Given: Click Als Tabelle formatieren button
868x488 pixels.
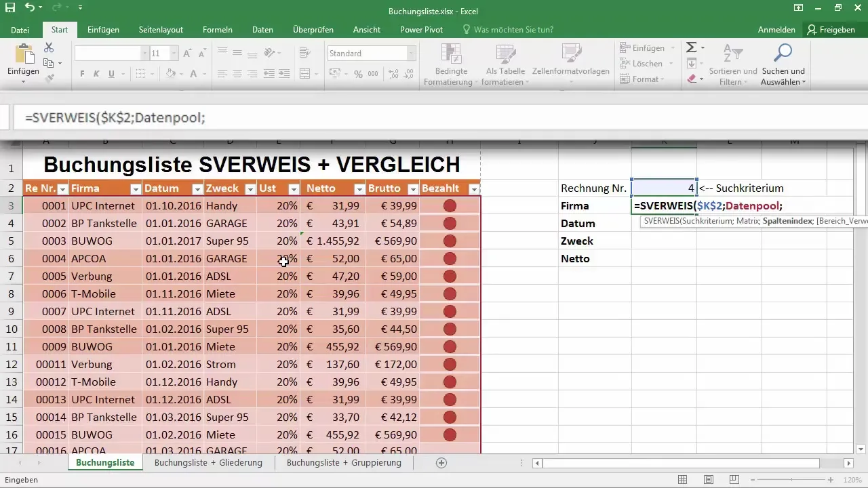Looking at the screenshot, I should pyautogui.click(x=506, y=65).
